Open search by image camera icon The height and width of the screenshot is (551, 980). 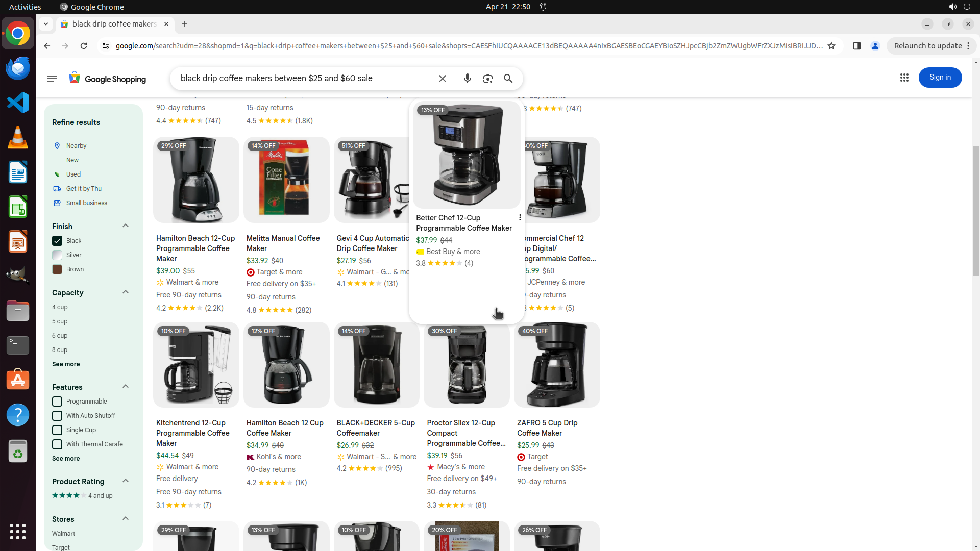(x=487, y=79)
